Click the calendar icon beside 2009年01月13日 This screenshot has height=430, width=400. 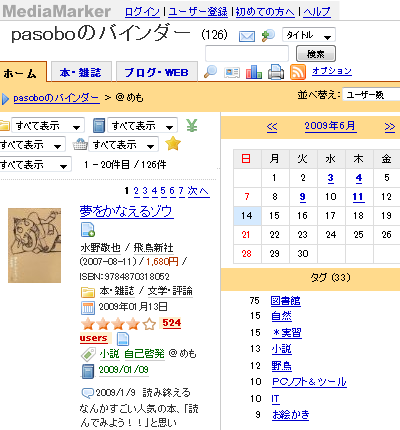click(x=88, y=307)
